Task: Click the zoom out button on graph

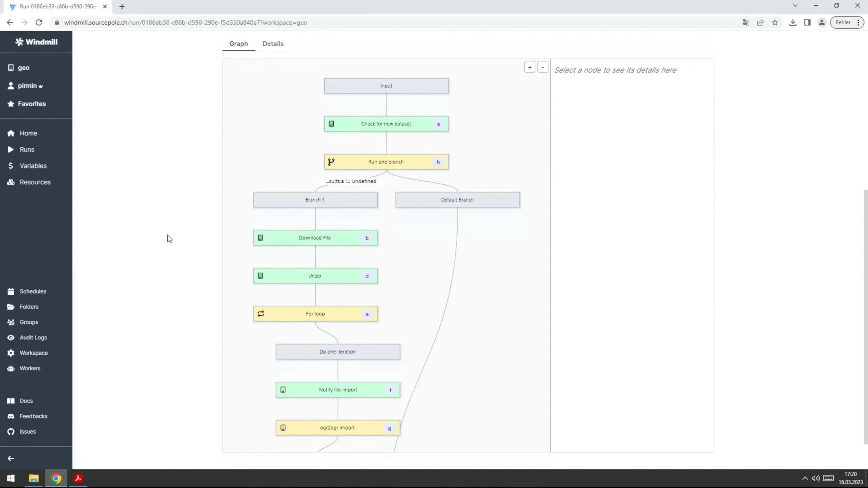Action: (x=542, y=67)
